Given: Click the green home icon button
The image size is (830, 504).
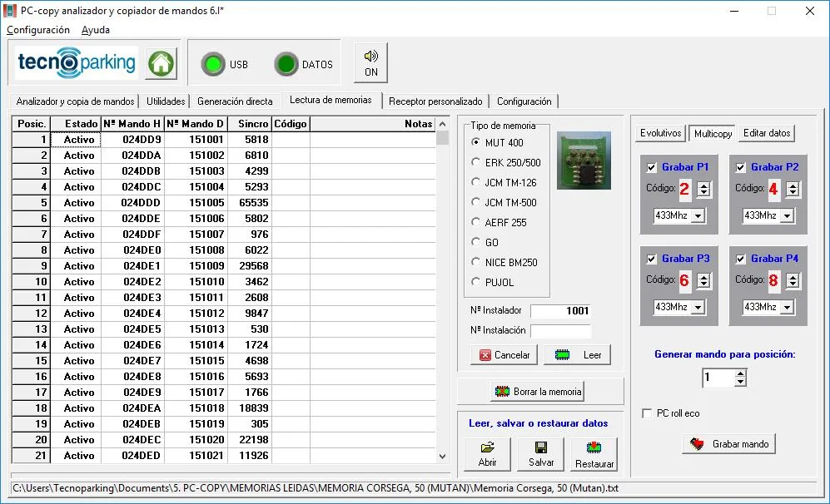Looking at the screenshot, I should pos(161,63).
